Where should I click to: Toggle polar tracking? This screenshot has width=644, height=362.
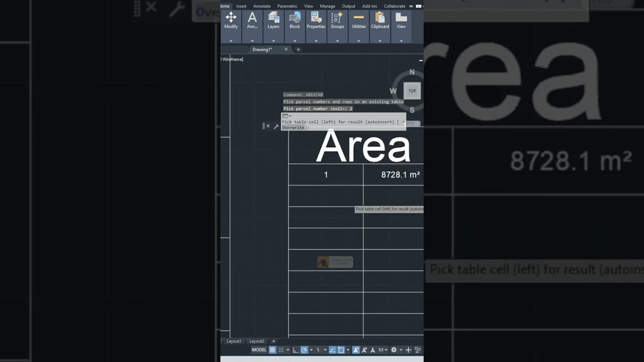click(x=304, y=350)
